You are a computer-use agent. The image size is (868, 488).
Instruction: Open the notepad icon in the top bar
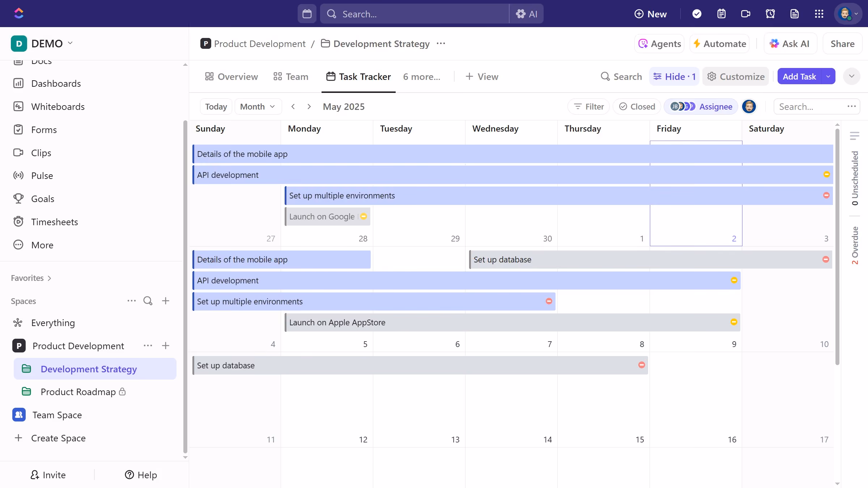pos(722,14)
